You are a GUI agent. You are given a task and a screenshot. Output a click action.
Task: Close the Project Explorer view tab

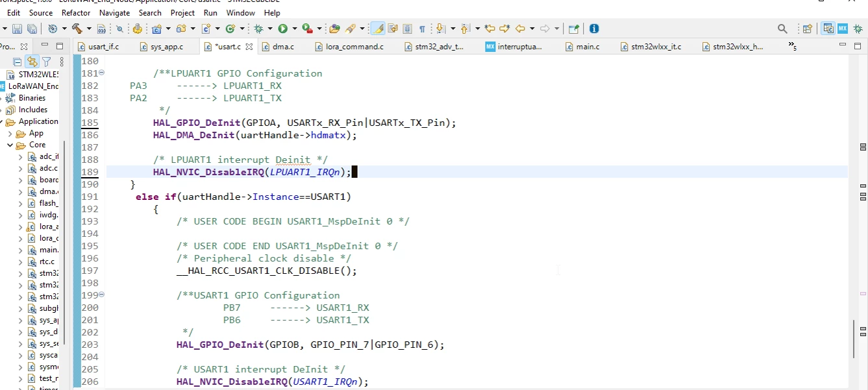[x=24, y=47]
